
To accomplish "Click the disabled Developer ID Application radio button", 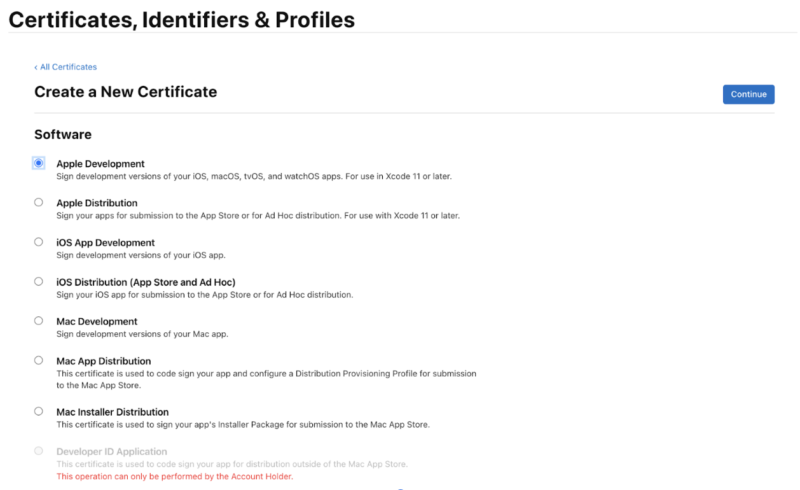I will pyautogui.click(x=39, y=451).
